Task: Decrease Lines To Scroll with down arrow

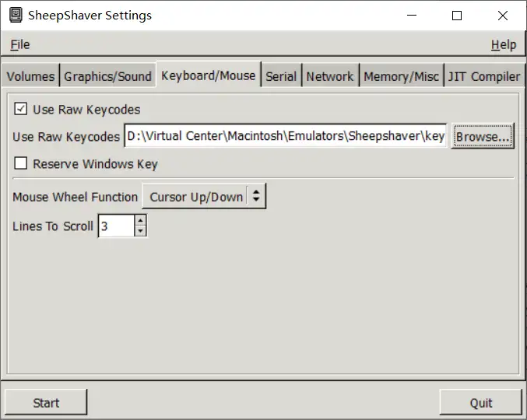Action: point(140,231)
